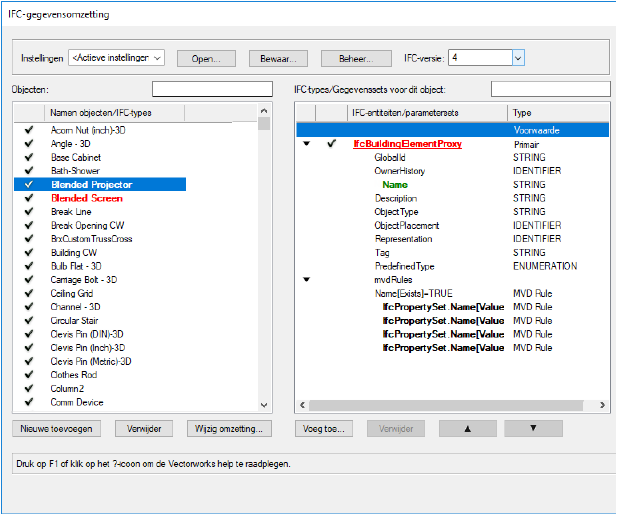Toggle the IfcBuildingElementProxy checkmark
The height and width of the screenshot is (515, 617).
click(x=331, y=144)
